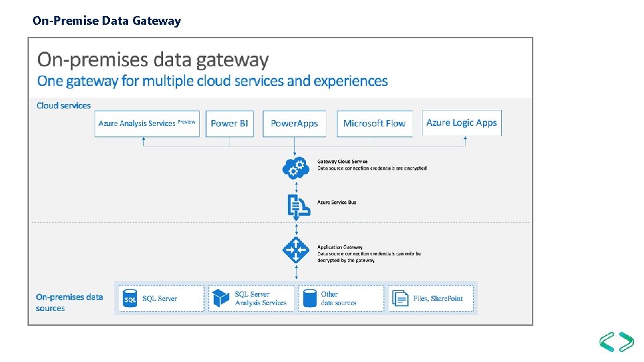
Task: Click the Gateway Cloud Service gears icon
Action: [296, 168]
